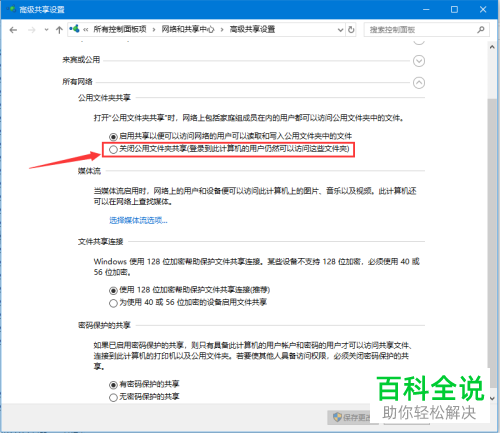The height and width of the screenshot is (433, 500).
Task: Open 选择媒体流选项 link
Action: click(x=138, y=220)
